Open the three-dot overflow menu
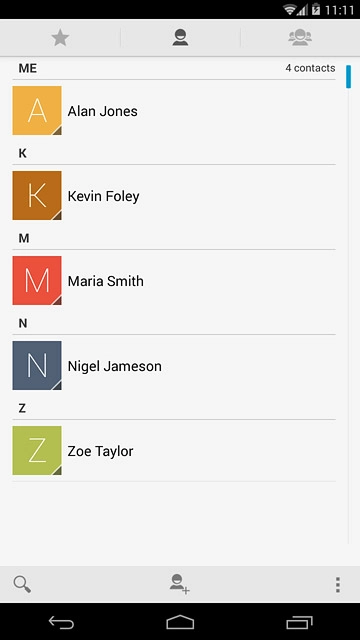Screen dimensions: 360x640 pyautogui.click(x=338, y=584)
